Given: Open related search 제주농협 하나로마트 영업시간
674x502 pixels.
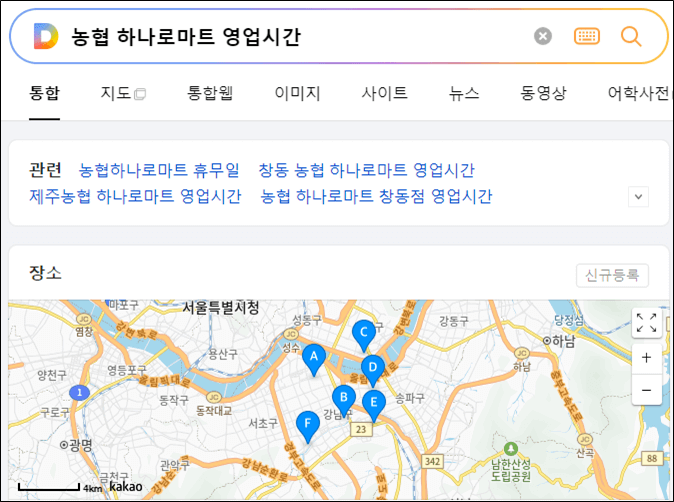Looking at the screenshot, I should (135, 196).
